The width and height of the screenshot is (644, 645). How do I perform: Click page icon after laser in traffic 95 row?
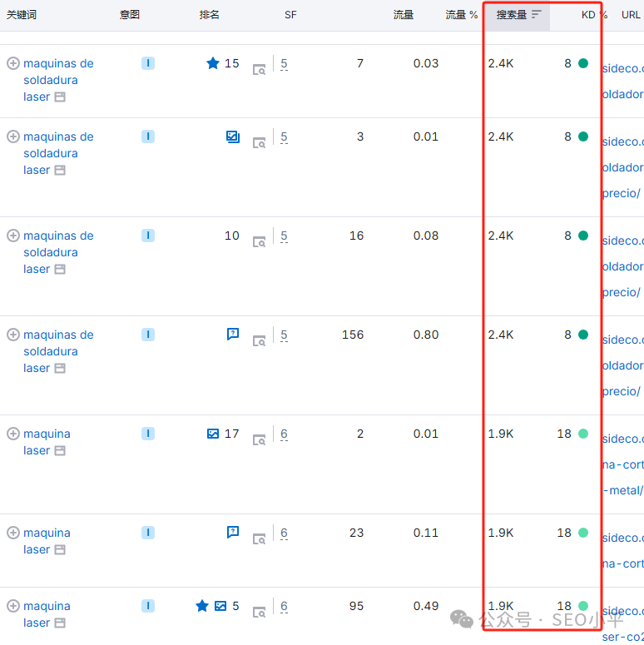pos(60,623)
